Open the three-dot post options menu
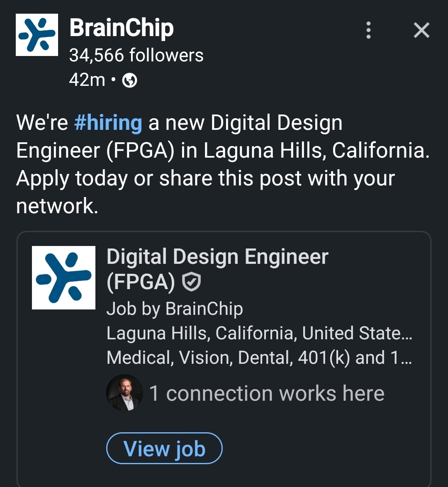Image resolution: width=448 pixels, height=487 pixels. [368, 30]
